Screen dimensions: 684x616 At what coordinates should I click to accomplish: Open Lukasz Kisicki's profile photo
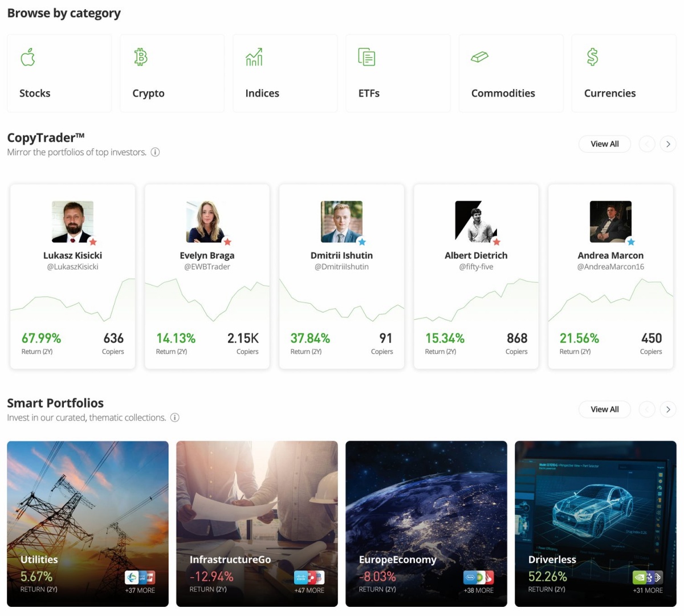point(72,222)
